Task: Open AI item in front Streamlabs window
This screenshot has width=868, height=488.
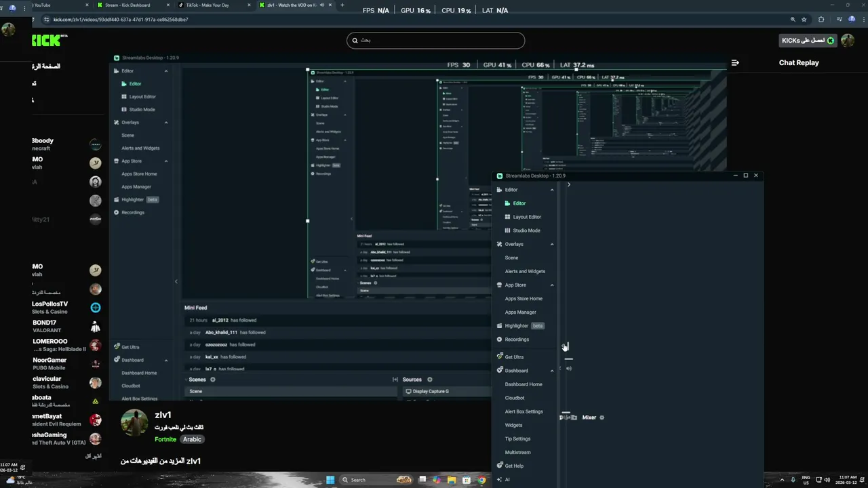Action: (x=502, y=479)
